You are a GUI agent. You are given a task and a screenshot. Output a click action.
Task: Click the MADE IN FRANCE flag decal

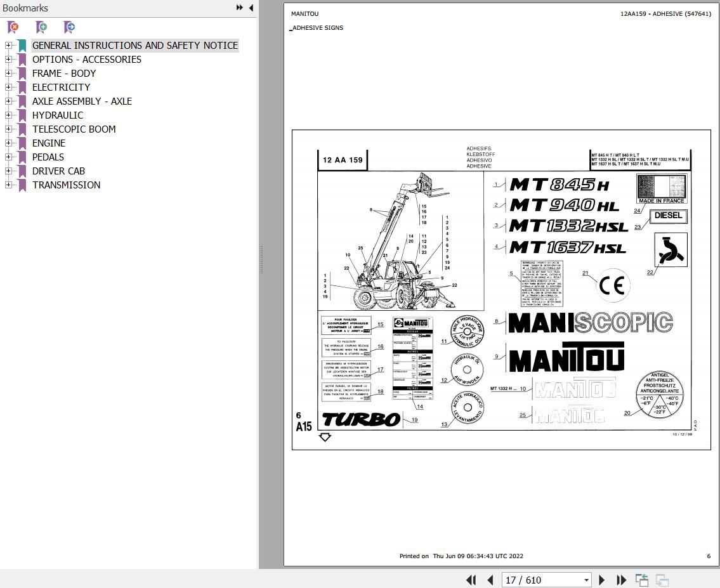tap(662, 188)
